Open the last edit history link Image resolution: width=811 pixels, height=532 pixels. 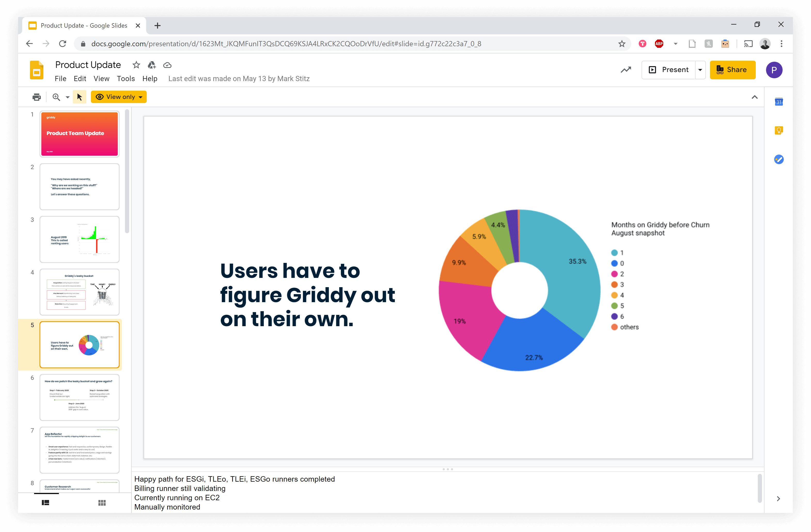point(239,79)
